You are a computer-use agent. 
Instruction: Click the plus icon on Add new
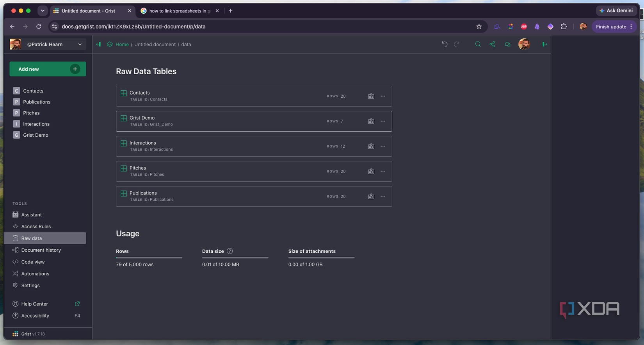click(75, 69)
